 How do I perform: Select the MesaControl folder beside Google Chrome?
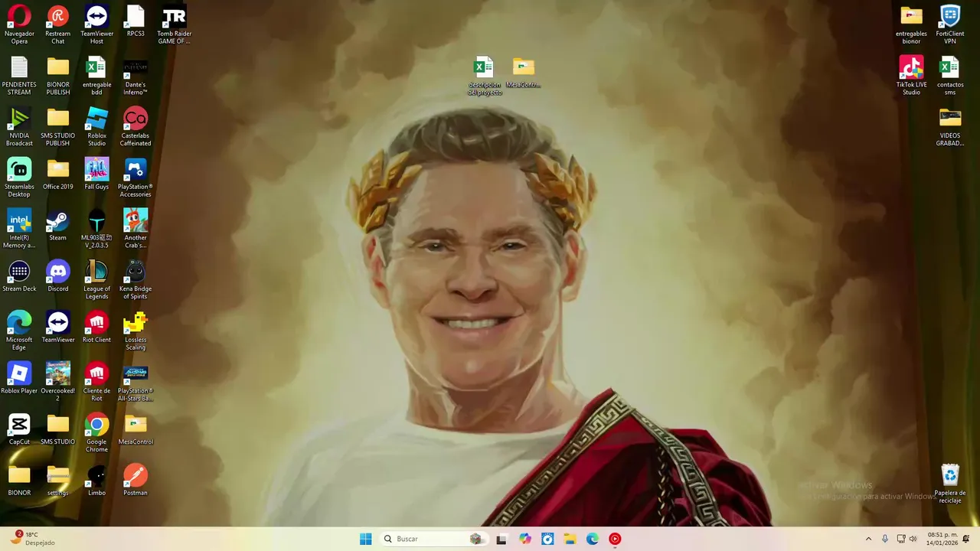[136, 431]
